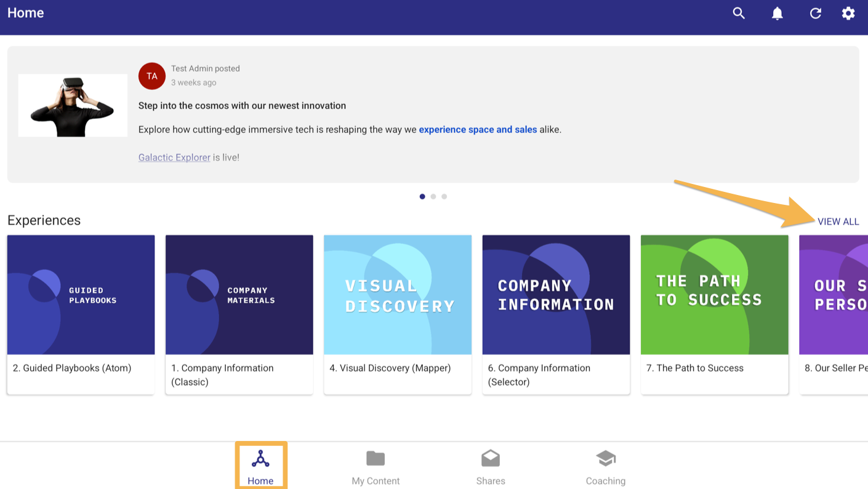Open Shares envelope icon

point(491,459)
